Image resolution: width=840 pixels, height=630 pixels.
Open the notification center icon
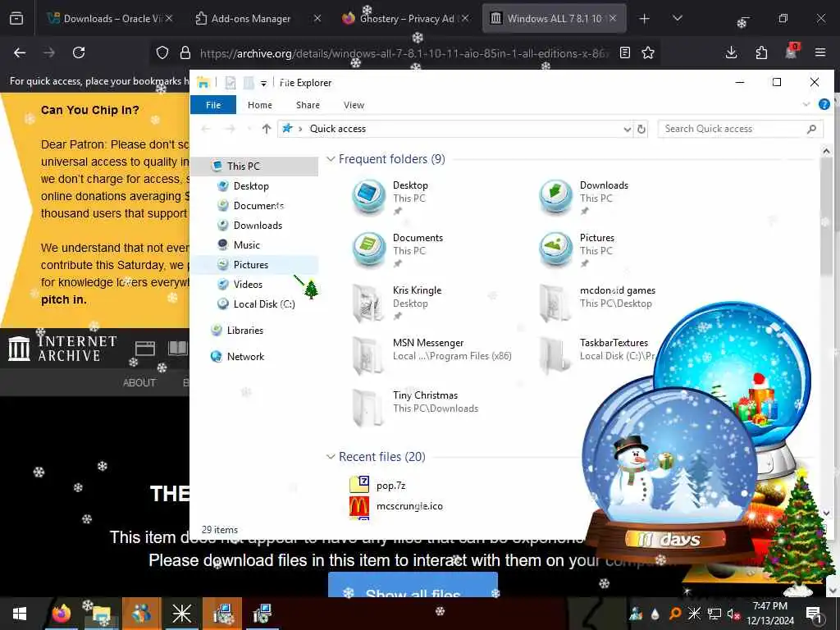click(x=814, y=614)
